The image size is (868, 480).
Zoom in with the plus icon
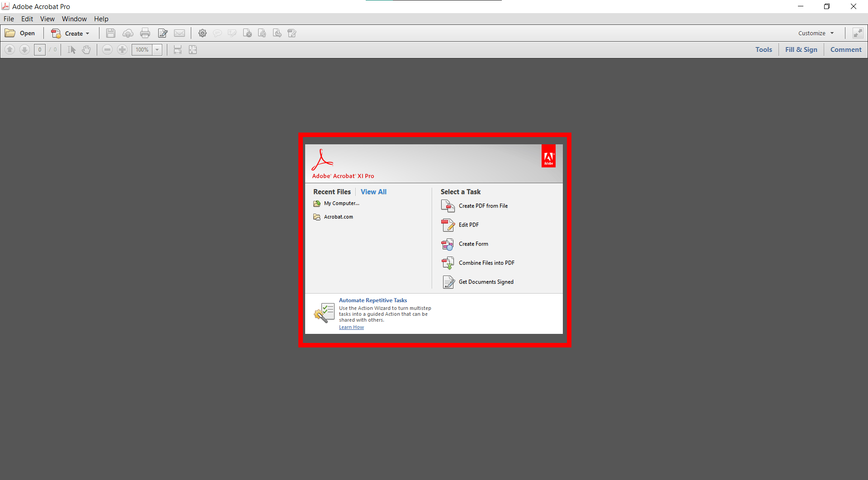pyautogui.click(x=122, y=50)
